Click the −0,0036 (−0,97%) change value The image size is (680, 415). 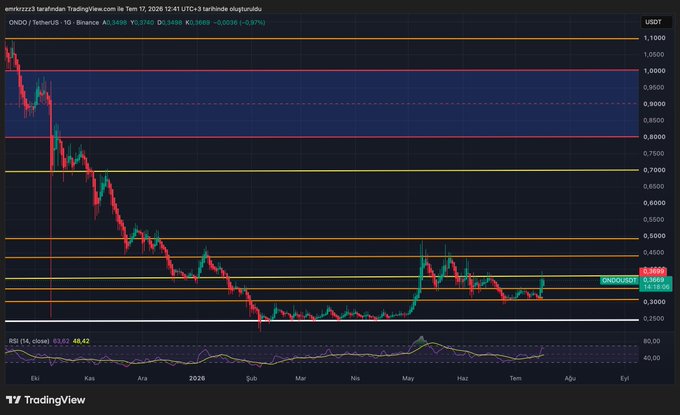(x=239, y=23)
